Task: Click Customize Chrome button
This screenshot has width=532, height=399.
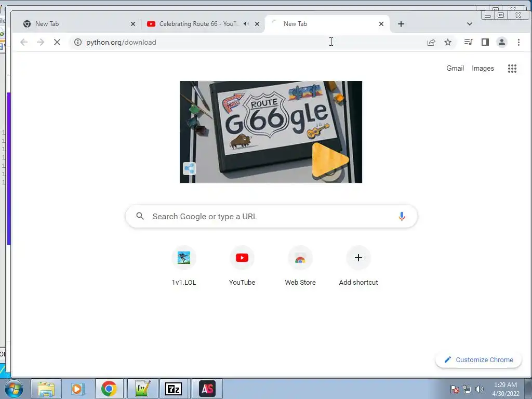Action: pos(478,360)
